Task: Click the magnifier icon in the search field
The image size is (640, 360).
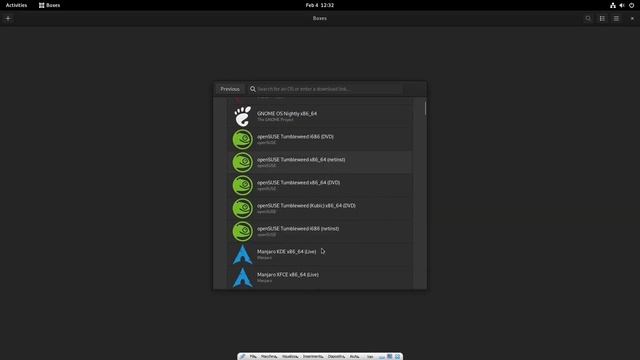Action: [253, 89]
